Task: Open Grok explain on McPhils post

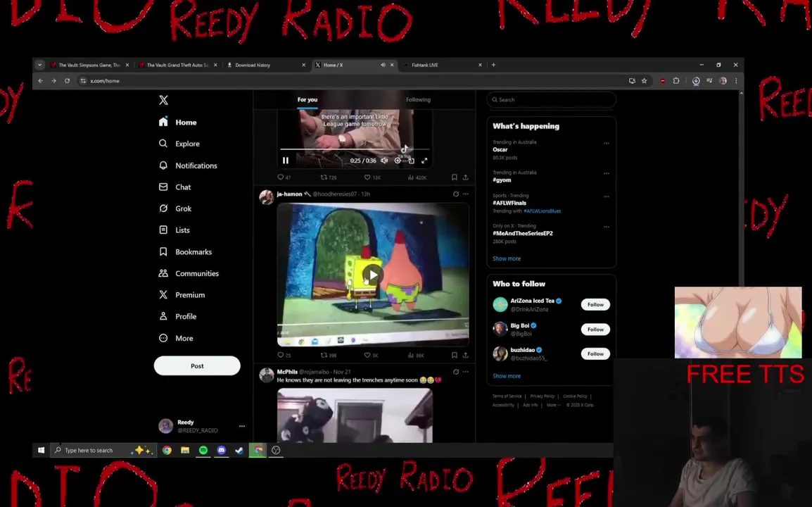Action: point(456,372)
